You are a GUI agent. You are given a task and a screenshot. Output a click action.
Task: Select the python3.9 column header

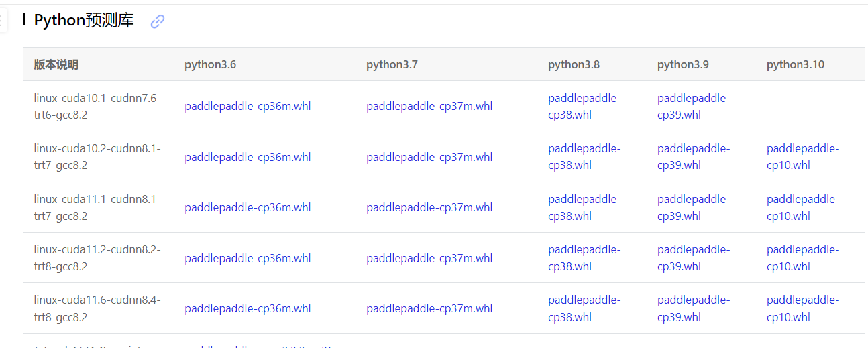click(x=684, y=64)
